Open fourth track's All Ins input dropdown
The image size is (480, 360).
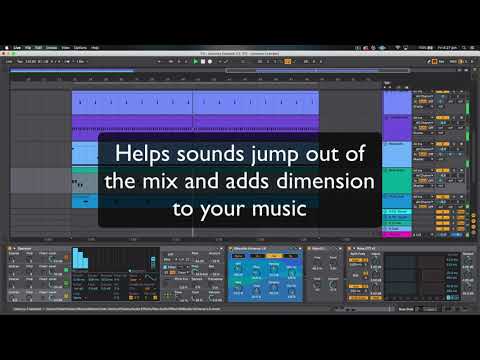(424, 170)
